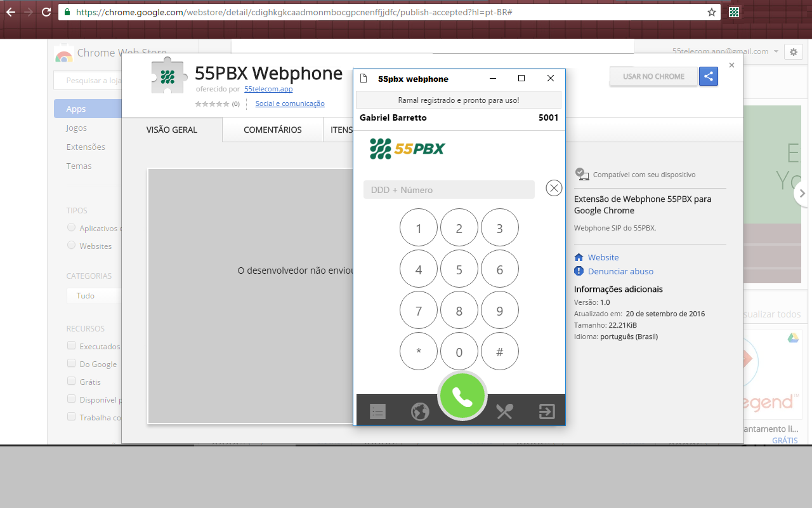812x508 pixels.
Task: Check the Disponível checkbox
Action: (71, 399)
